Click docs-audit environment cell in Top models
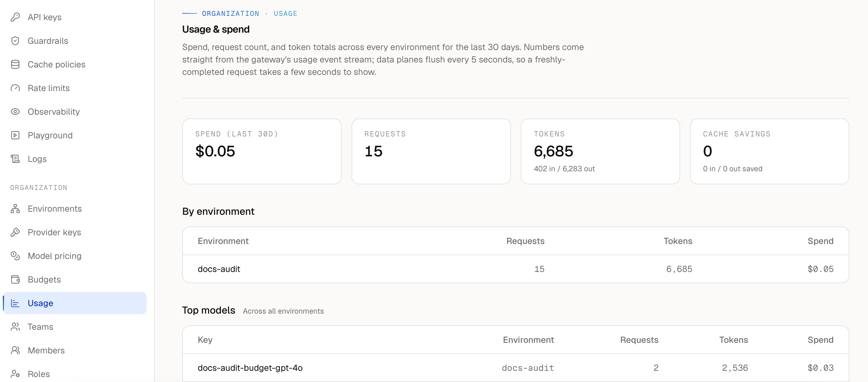The width and height of the screenshot is (868, 382). tap(528, 367)
